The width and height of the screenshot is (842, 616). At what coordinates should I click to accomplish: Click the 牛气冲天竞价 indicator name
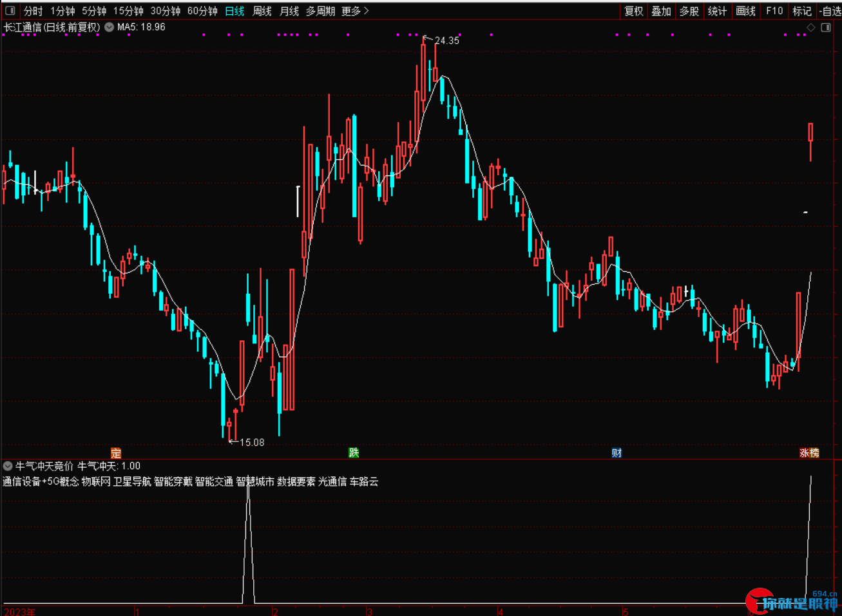(44, 466)
